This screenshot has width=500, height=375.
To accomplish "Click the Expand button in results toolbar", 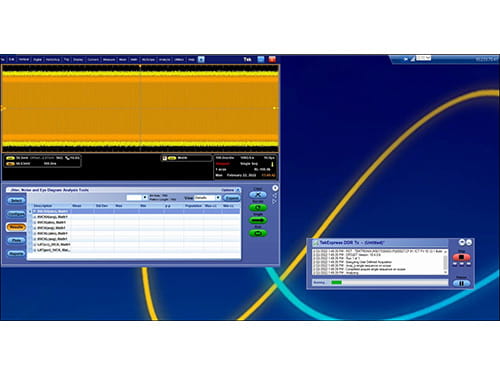I will pos(232,198).
